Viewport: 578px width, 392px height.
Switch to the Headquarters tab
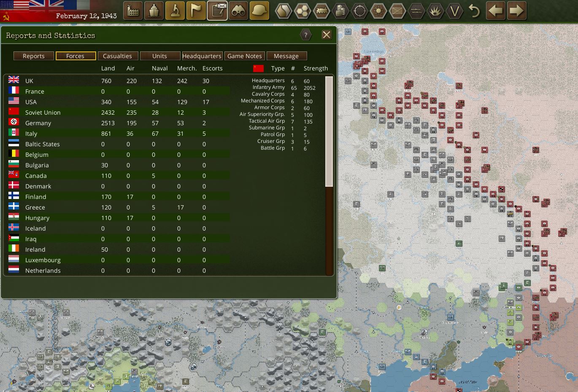click(202, 56)
